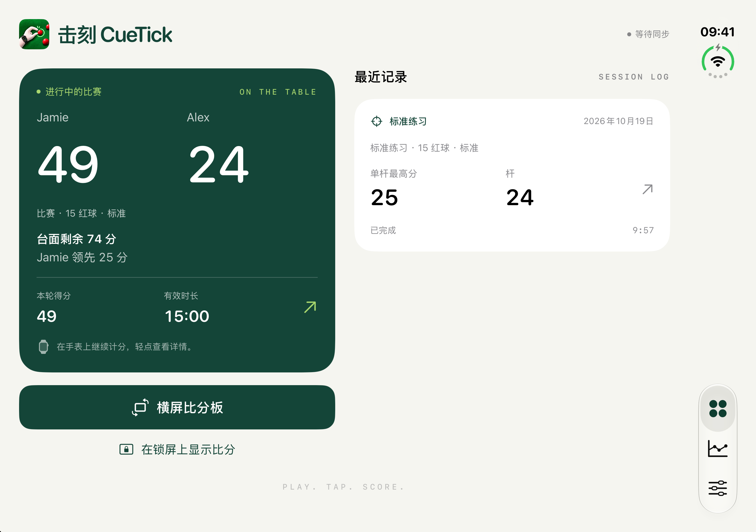
Task: Click 在手表上继续计分 hint text
Action: pos(125,346)
